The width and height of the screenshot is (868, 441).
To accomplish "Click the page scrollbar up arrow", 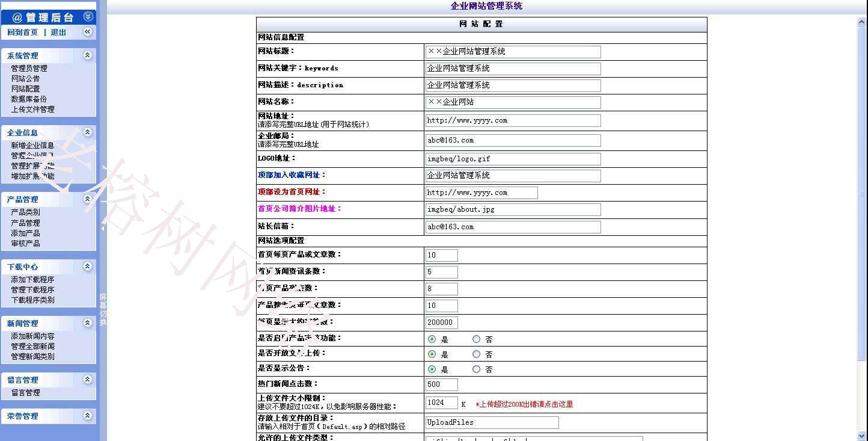I will coord(862,22).
